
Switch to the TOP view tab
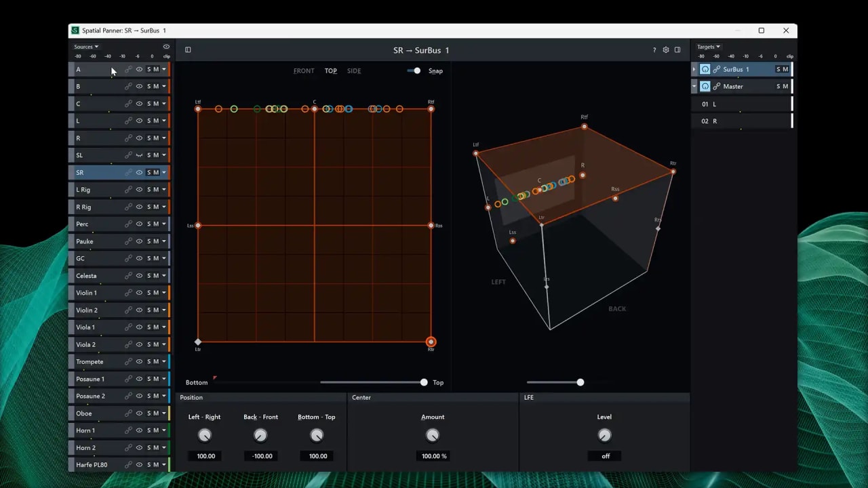point(331,70)
